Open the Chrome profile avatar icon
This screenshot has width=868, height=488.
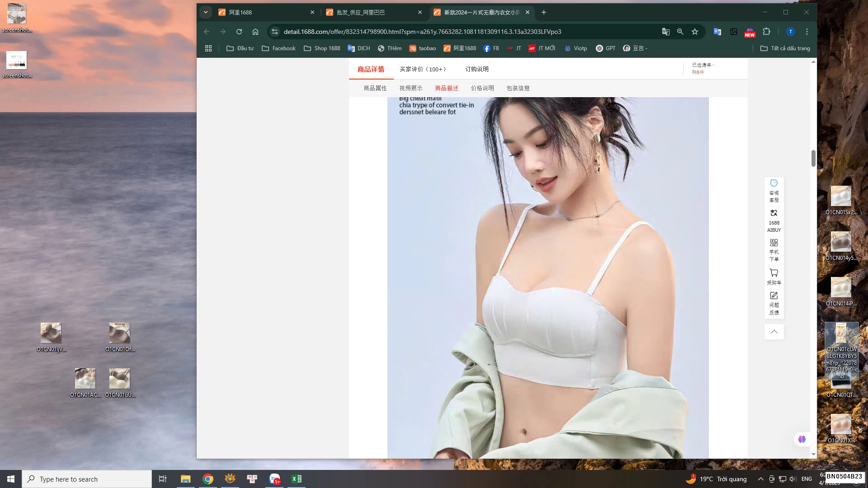click(x=790, y=32)
